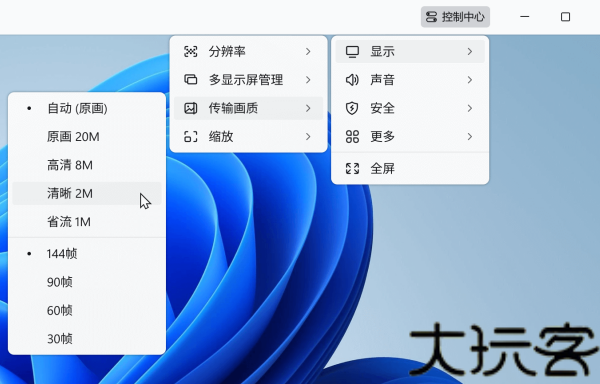Click the 控制中心 toggle-switch icon

tap(431, 17)
